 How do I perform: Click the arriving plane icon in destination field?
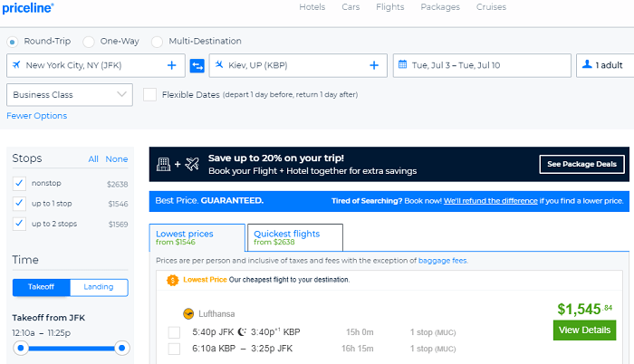219,64
